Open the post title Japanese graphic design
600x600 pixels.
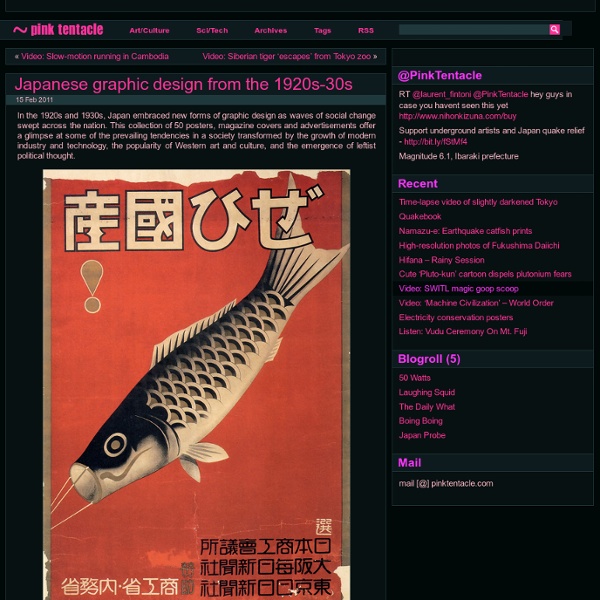(x=183, y=84)
